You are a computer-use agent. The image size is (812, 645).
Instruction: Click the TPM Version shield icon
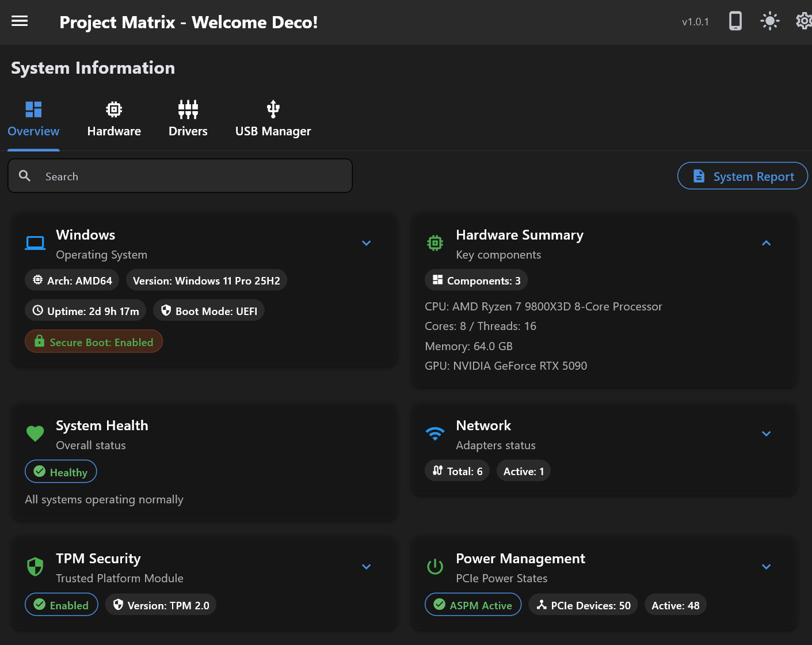click(119, 604)
